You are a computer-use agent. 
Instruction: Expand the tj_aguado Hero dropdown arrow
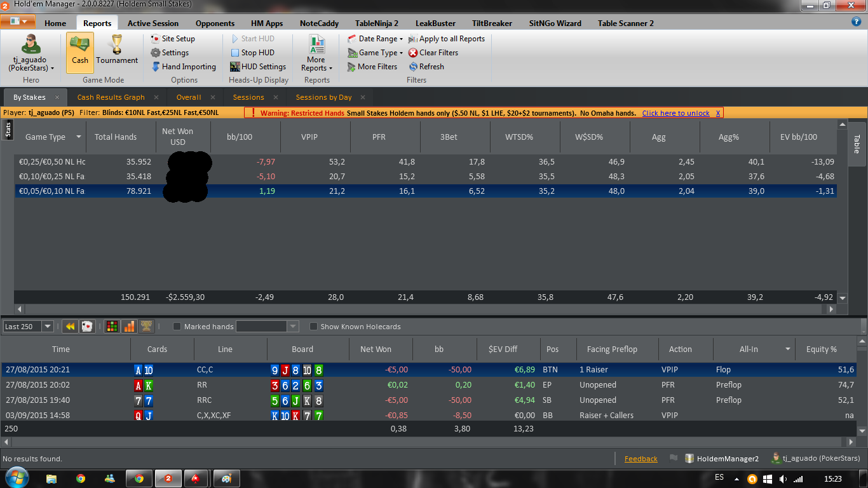[53, 68]
